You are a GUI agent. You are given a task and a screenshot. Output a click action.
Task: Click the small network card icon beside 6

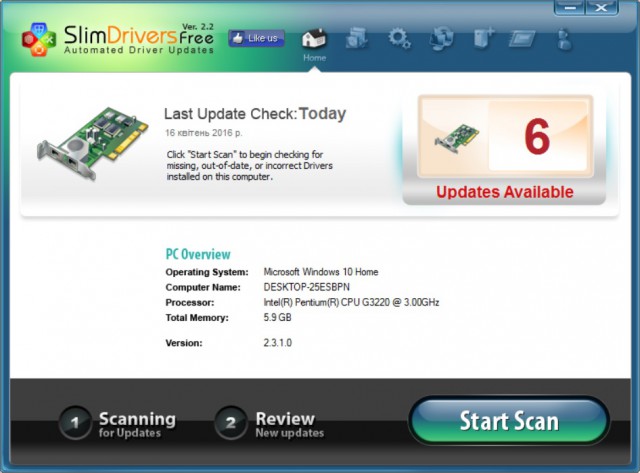[457, 138]
